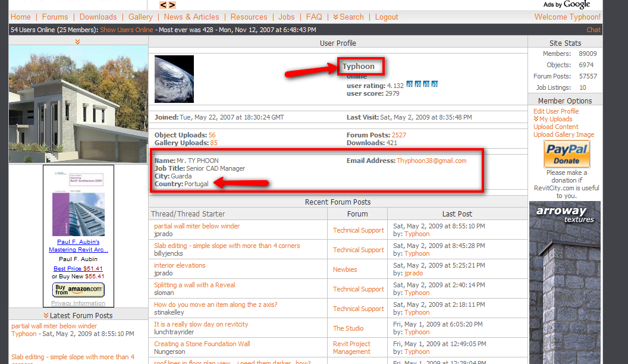Click jprado in the interior elevations last post

click(413, 273)
